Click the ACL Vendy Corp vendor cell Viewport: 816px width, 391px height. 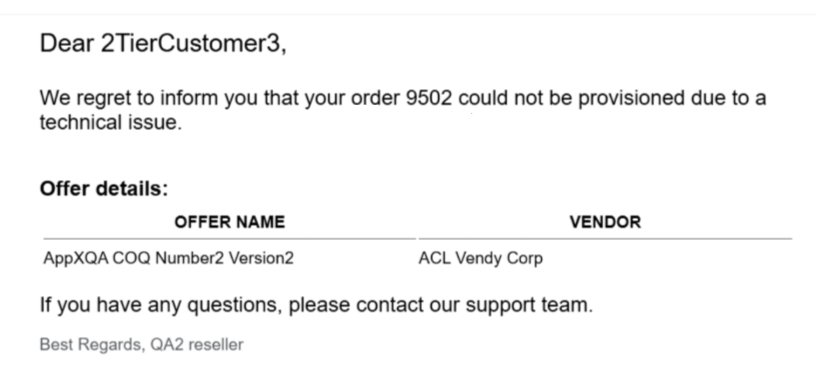[x=481, y=258]
